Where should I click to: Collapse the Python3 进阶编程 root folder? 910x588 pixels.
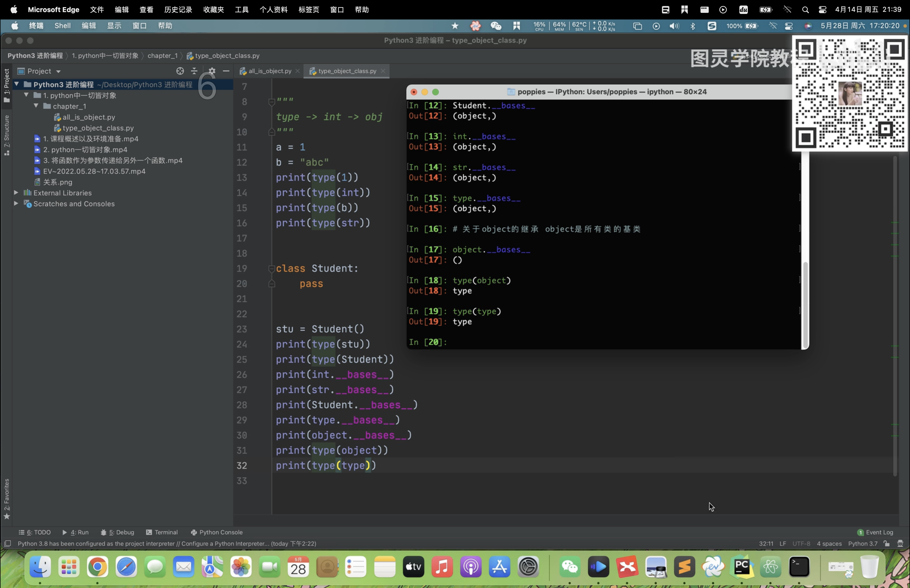pos(16,84)
